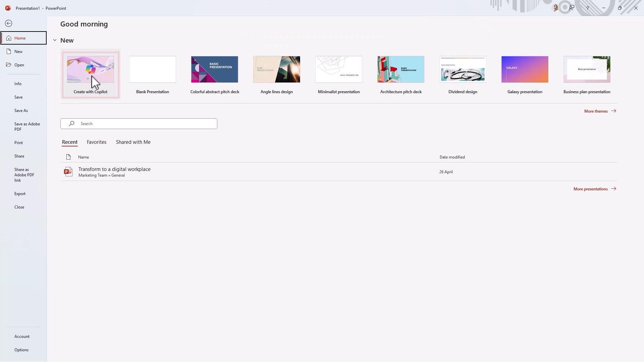Select Save as Adobe PDF

[27, 127]
